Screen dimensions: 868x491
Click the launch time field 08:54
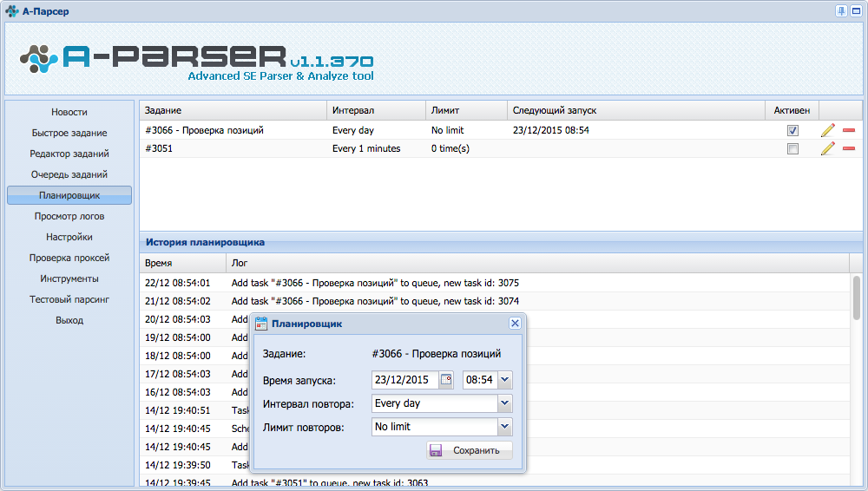click(x=480, y=380)
